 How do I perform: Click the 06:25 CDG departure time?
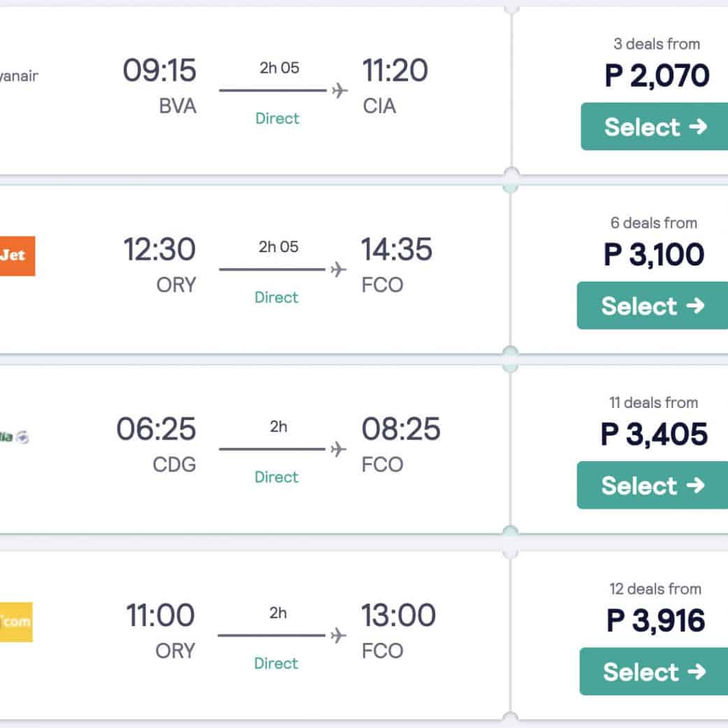[x=156, y=429]
